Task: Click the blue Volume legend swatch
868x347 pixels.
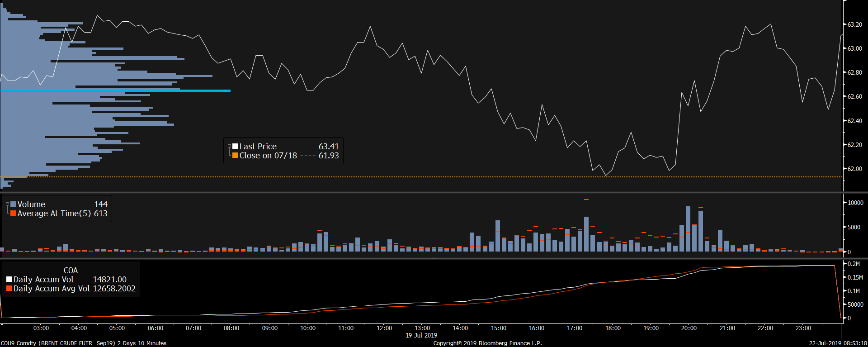Action: pos(13,204)
